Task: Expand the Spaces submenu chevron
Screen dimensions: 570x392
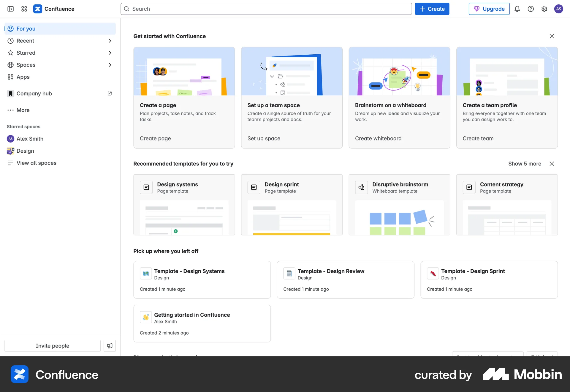Action: click(x=110, y=65)
